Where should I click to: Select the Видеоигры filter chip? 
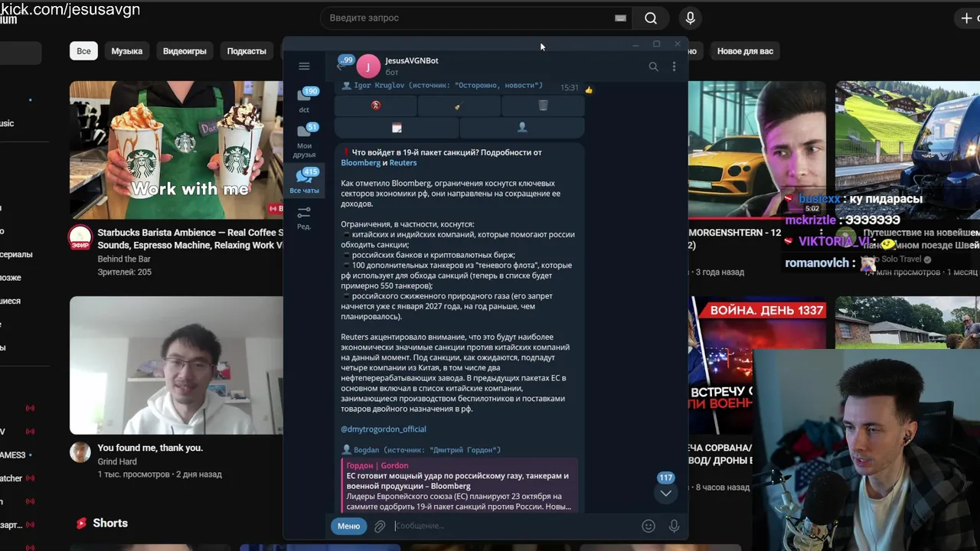(185, 51)
